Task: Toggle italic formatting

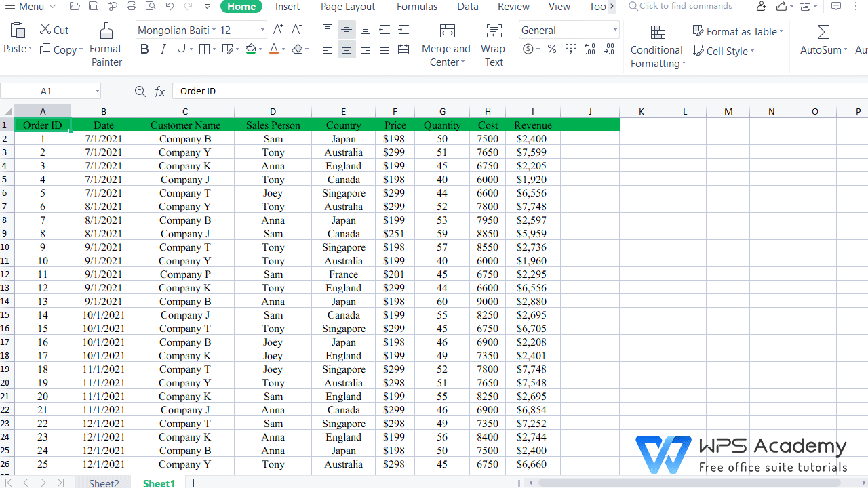Action: coord(163,49)
